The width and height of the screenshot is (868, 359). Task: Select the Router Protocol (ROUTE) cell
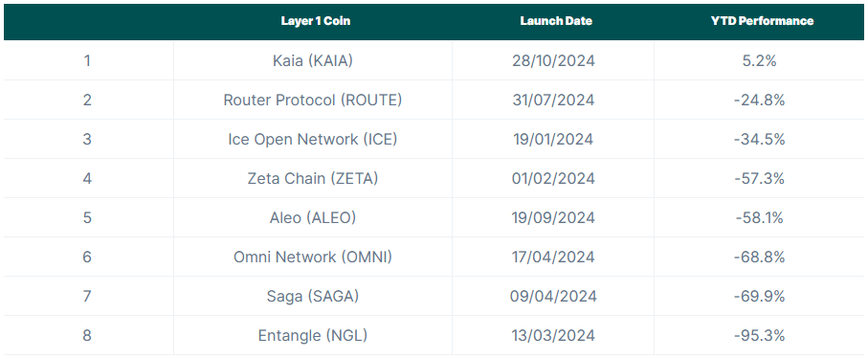click(313, 100)
